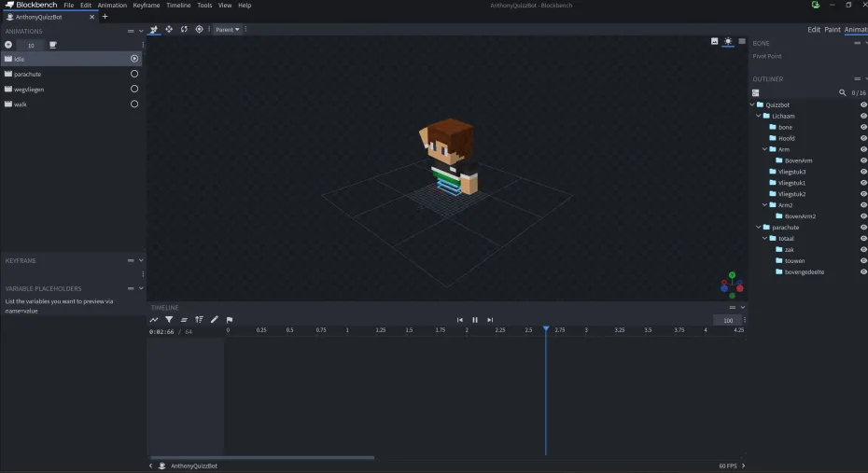868x473 pixels.
Task: Toggle play state circle for walk animation
Action: pyautogui.click(x=134, y=104)
